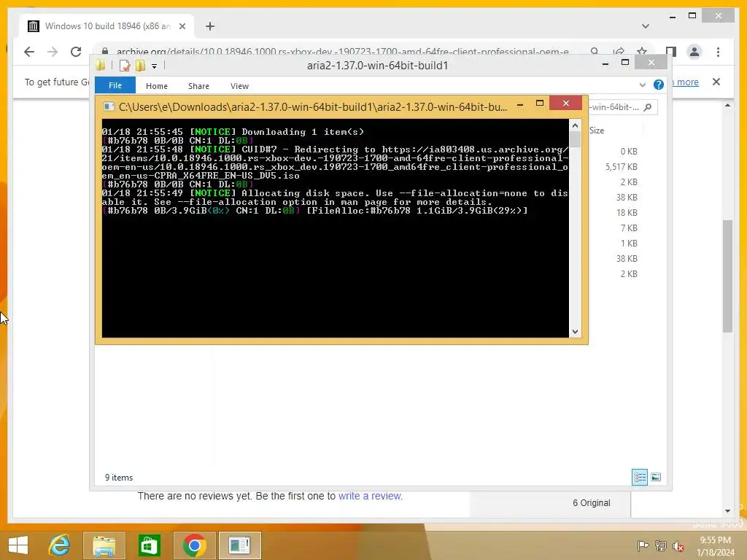Select the Windows 10 build 18946 tab
Screen dimensions: 747x560
click(107, 26)
